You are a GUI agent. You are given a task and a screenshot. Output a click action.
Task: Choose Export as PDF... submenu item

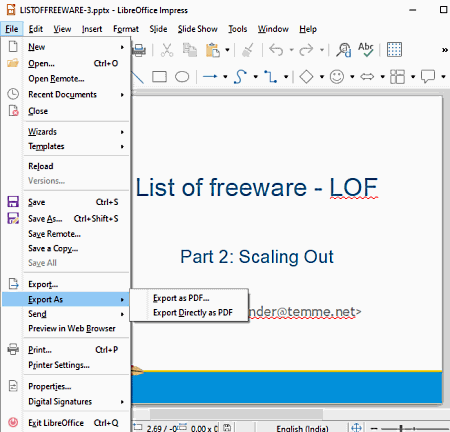(x=189, y=298)
